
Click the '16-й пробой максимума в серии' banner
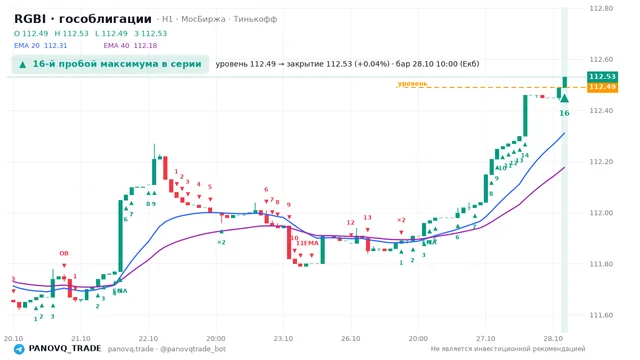pos(110,64)
